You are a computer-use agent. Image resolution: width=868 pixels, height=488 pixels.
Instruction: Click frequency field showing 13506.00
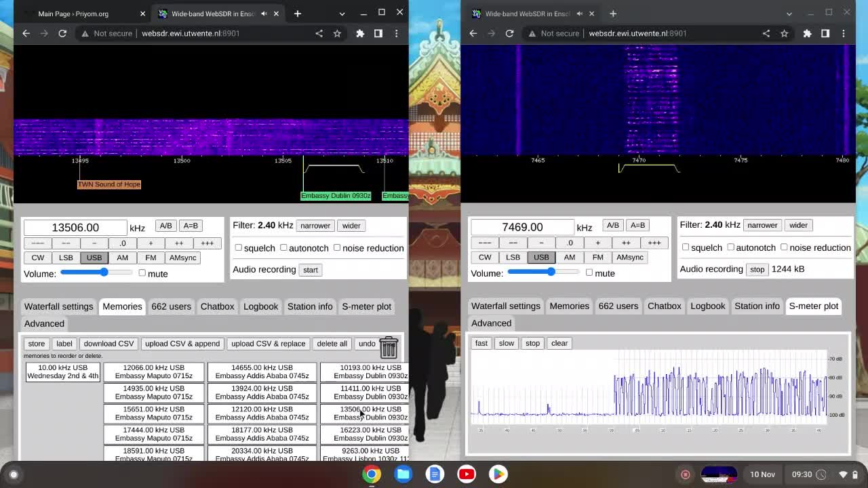[x=75, y=228]
